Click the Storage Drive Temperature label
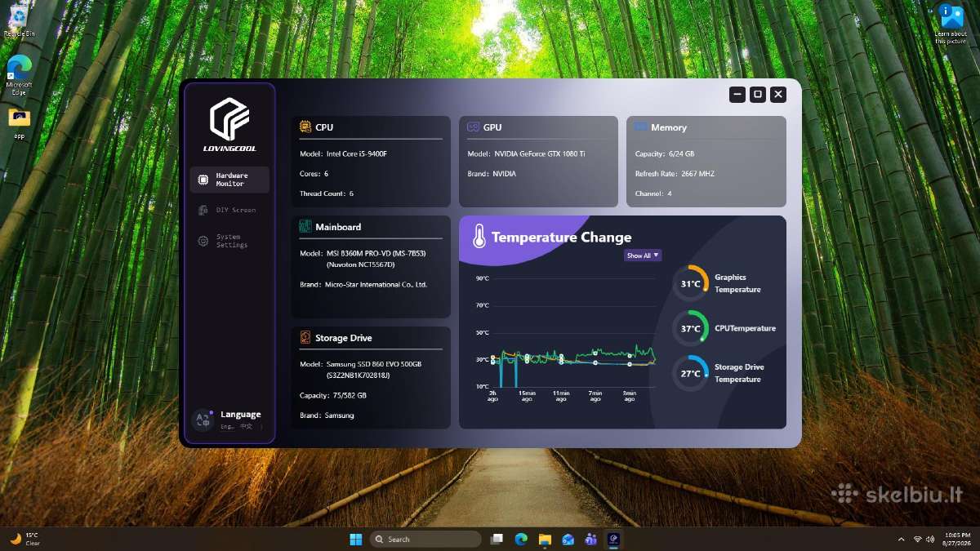 [x=739, y=373]
